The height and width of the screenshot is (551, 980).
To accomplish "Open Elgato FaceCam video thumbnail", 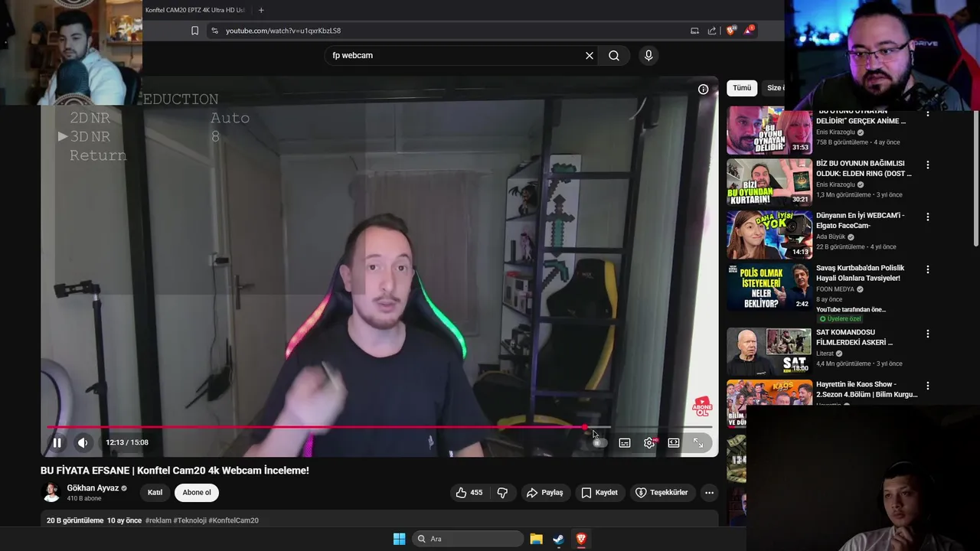I will coord(769,235).
